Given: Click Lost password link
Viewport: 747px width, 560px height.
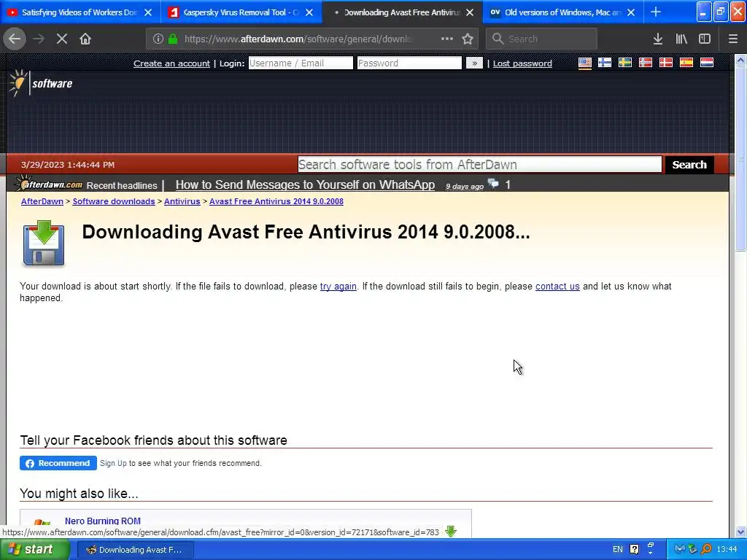Looking at the screenshot, I should coord(522,63).
